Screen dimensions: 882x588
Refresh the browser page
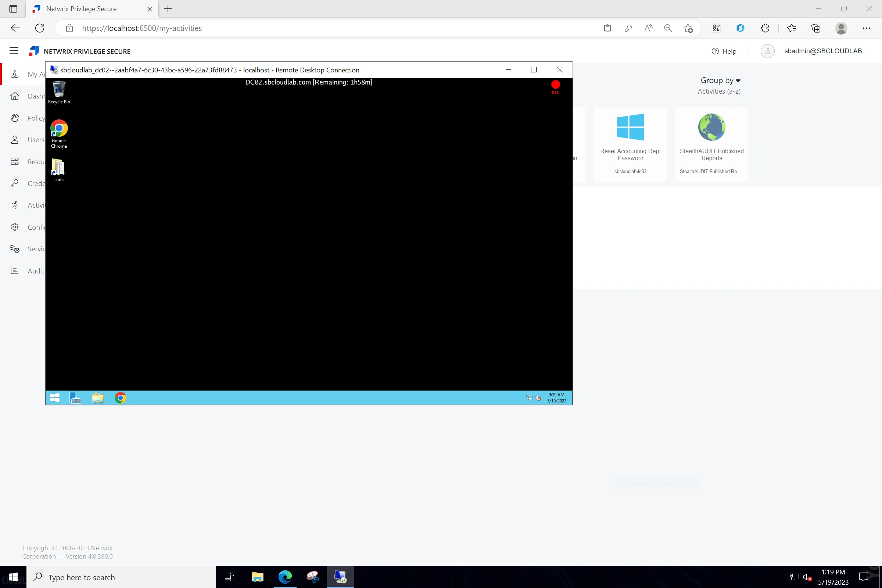(x=40, y=28)
